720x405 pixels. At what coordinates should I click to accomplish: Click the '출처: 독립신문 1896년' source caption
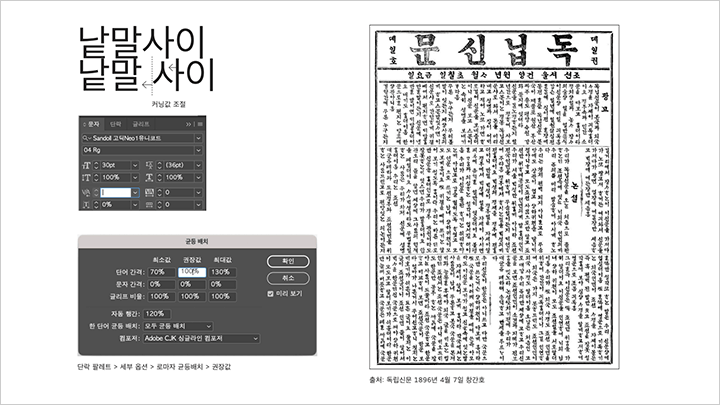427,380
